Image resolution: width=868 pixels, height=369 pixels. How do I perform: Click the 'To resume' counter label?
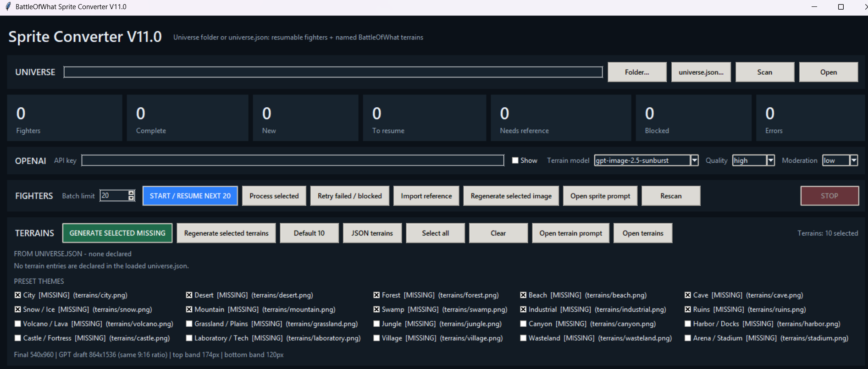[x=388, y=131]
